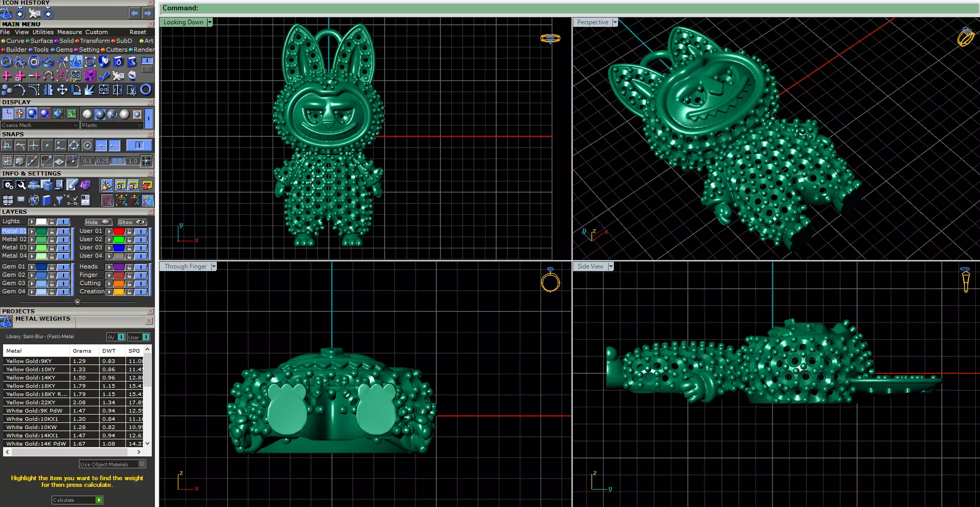Click the history forward arrow button
Screen dimensions: 980x507
[148, 13]
